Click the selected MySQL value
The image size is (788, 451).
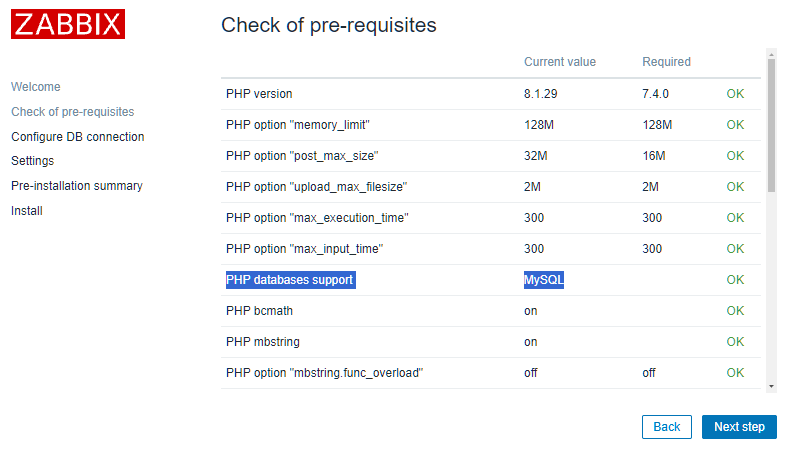click(544, 280)
